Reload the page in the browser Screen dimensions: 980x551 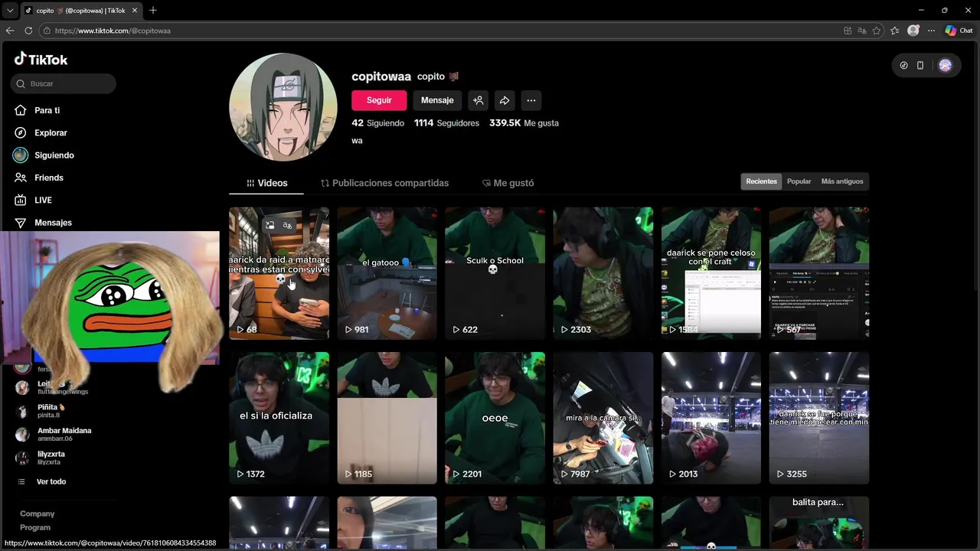(28, 31)
